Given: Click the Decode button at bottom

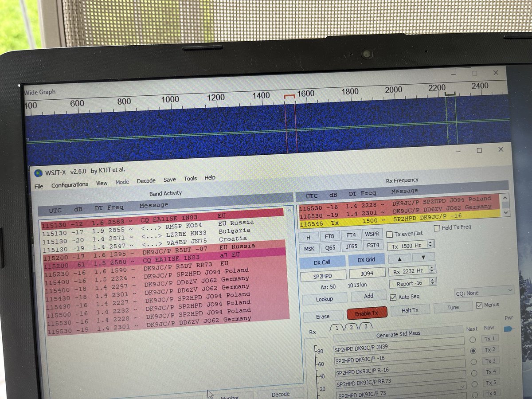Looking at the screenshot, I should (x=281, y=394).
